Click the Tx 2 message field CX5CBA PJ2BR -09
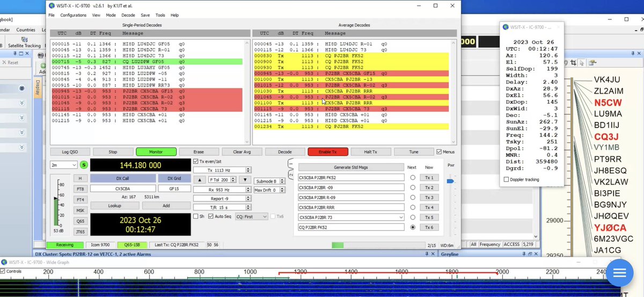 tap(351, 187)
